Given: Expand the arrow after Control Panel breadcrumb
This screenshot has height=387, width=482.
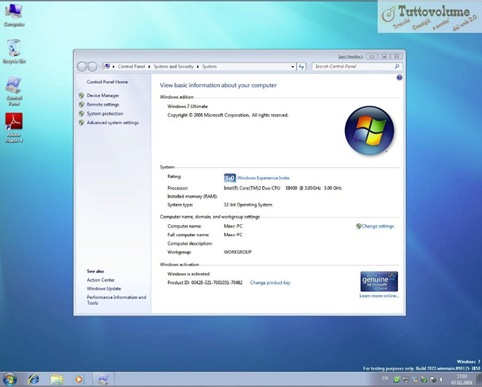Looking at the screenshot, I should [x=149, y=67].
